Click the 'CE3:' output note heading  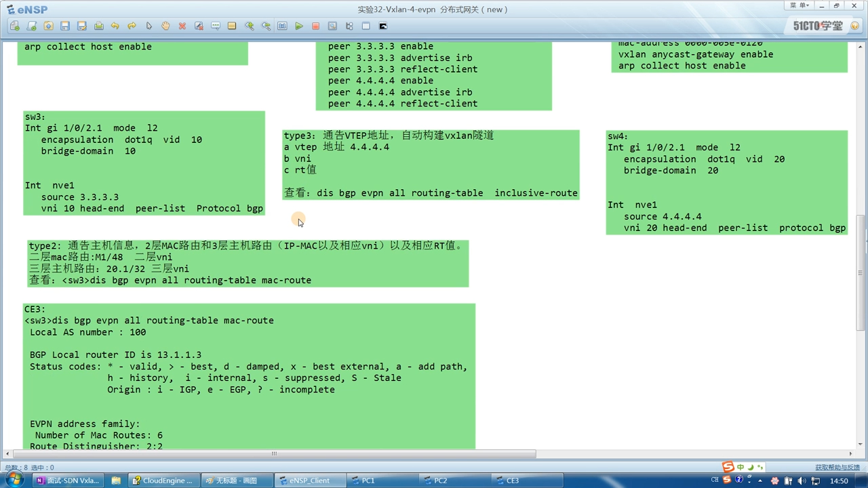point(35,309)
